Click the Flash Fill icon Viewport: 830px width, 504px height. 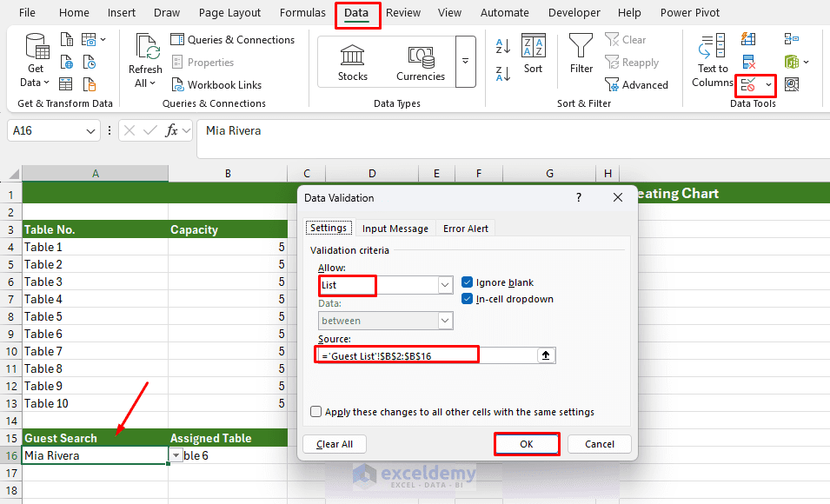(748, 38)
